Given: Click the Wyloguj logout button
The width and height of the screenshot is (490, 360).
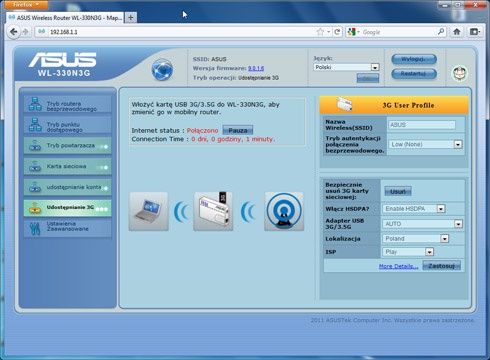Looking at the screenshot, I should pyautogui.click(x=414, y=59).
